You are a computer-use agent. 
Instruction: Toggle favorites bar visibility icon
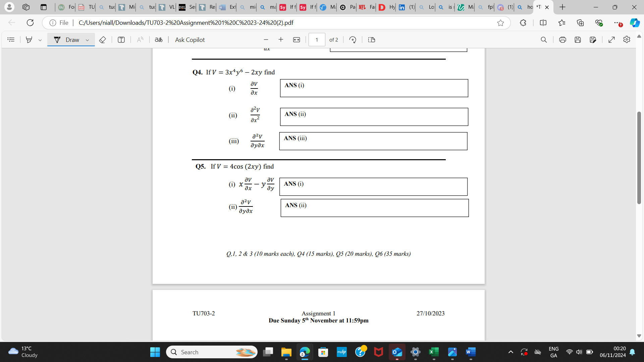(x=562, y=22)
